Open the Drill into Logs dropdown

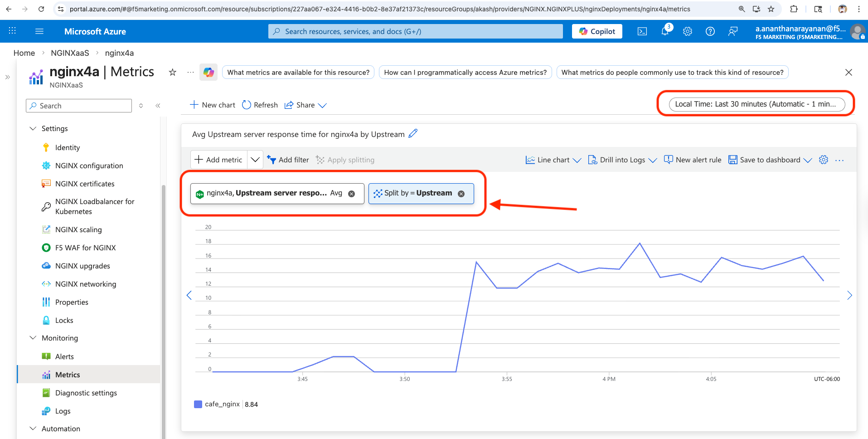point(622,160)
